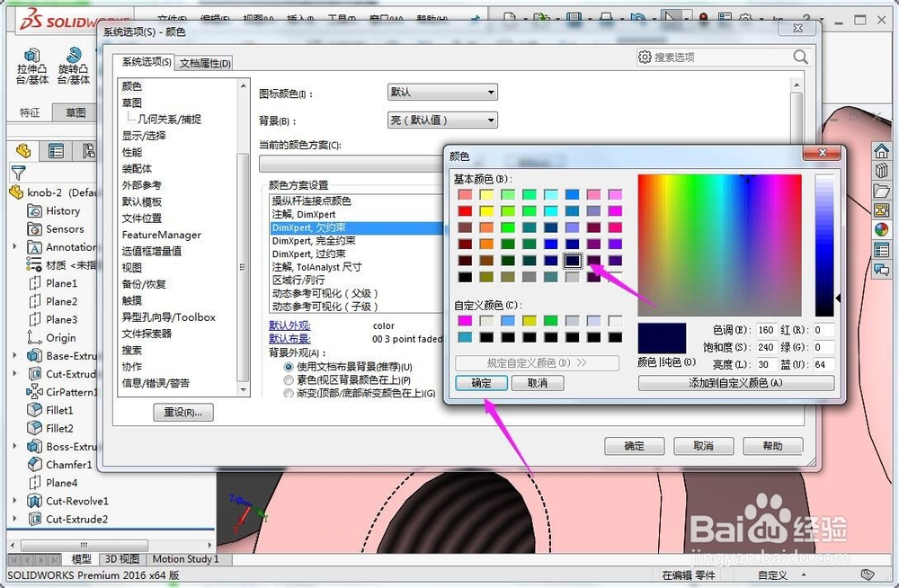The height and width of the screenshot is (588, 899).
Task: Select the Revolved Boss/Base tool
Action: click(74, 63)
